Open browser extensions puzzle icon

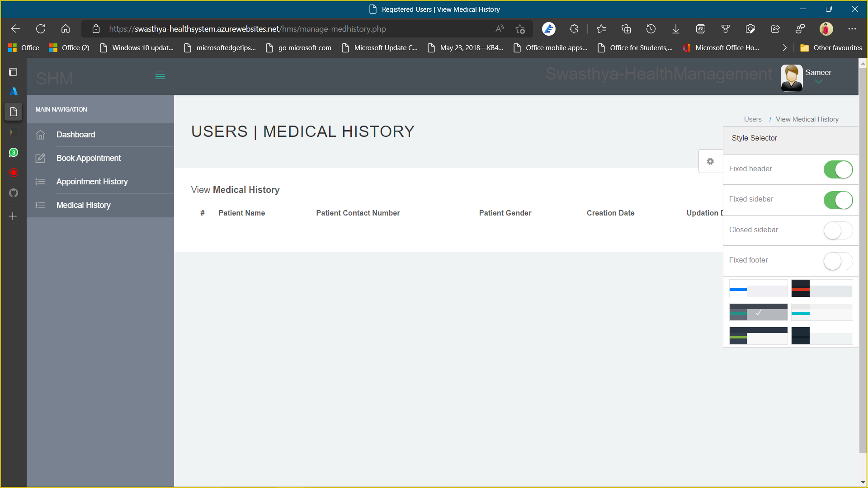[x=574, y=29]
